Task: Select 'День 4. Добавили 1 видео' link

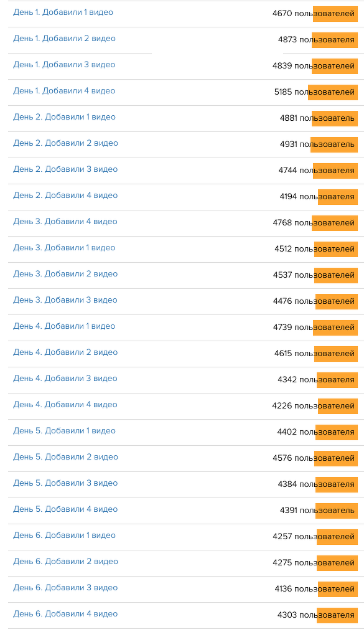Action: [x=64, y=326]
